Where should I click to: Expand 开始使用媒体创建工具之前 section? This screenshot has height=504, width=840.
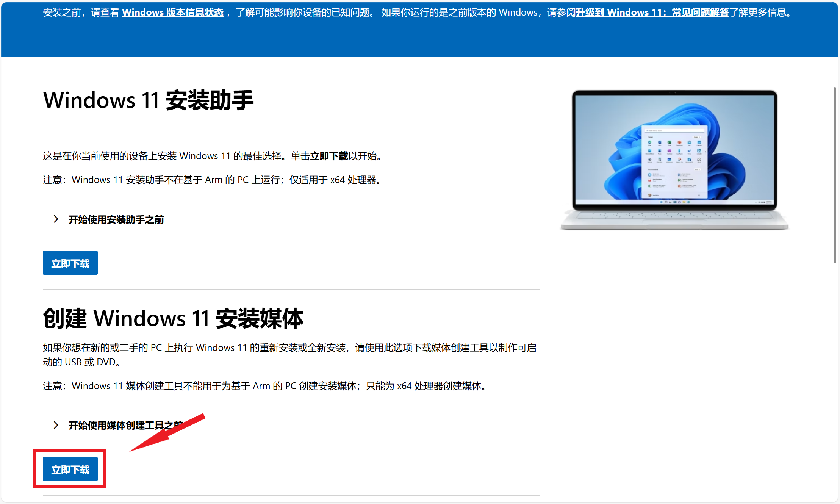coord(118,425)
